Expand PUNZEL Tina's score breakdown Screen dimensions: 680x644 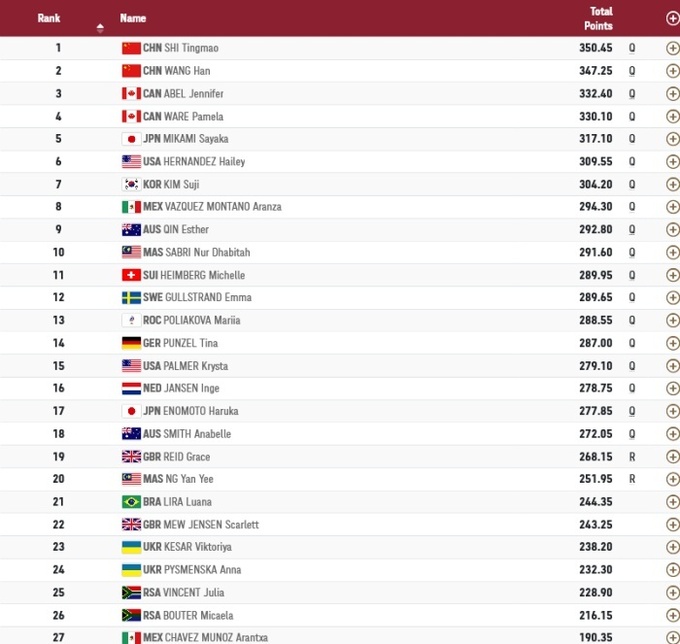point(672,343)
